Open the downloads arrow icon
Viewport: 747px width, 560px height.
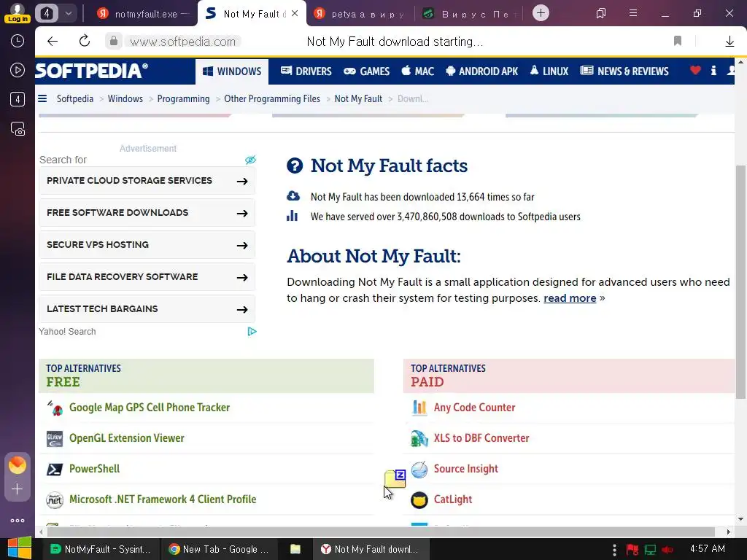coord(729,42)
